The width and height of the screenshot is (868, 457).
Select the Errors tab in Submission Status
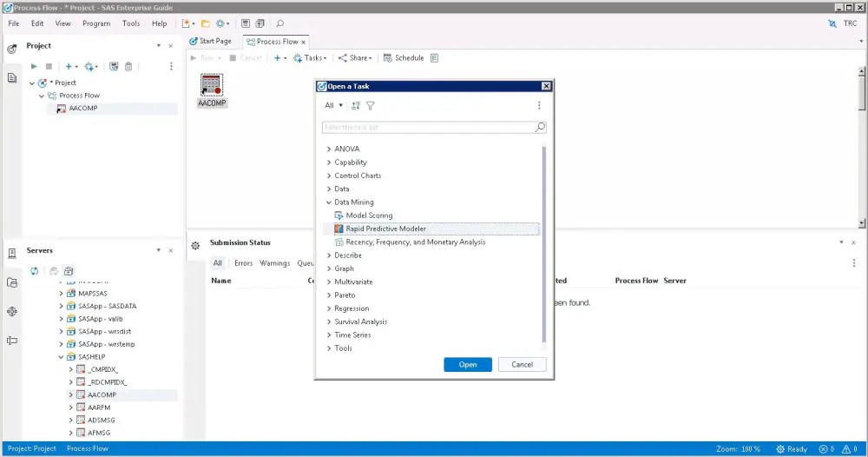click(x=244, y=263)
